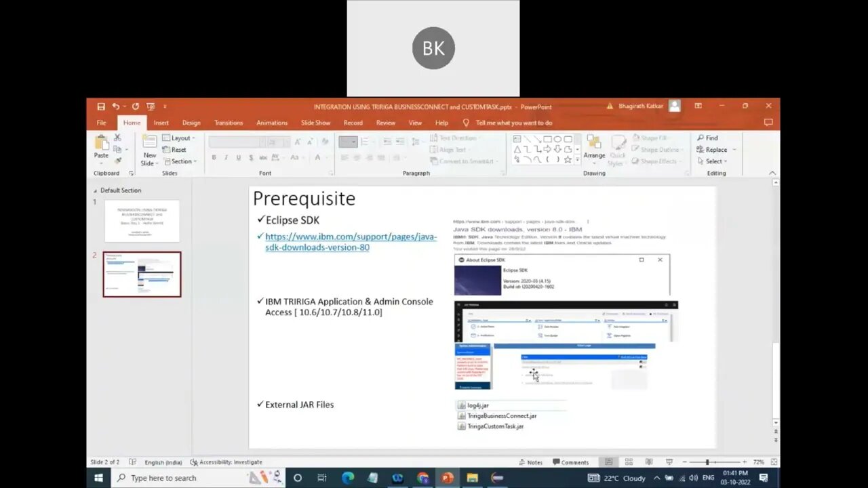Switch to the Insert tab
Viewport: 868px width, 488px height.
161,123
